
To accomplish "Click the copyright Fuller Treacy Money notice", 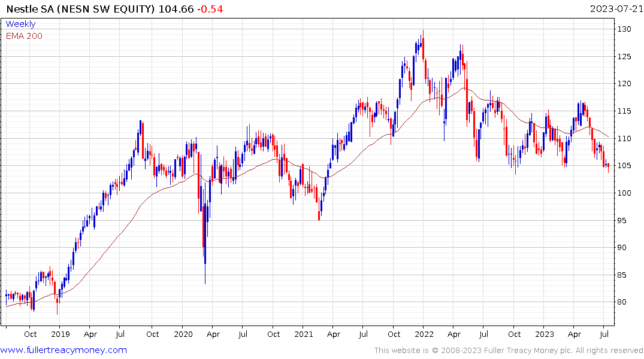I will click(x=509, y=351).
